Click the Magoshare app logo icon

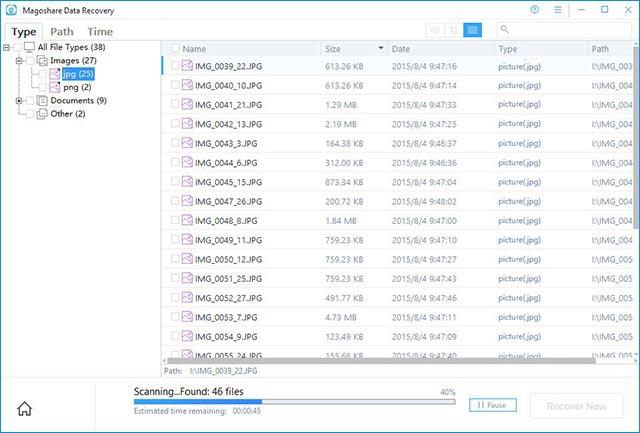coord(11,10)
